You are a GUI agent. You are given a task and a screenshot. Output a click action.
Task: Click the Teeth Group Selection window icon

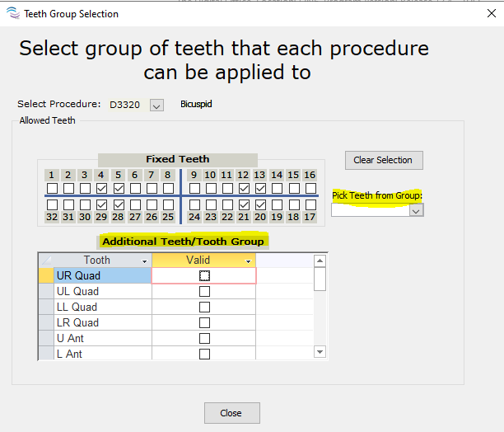click(12, 13)
